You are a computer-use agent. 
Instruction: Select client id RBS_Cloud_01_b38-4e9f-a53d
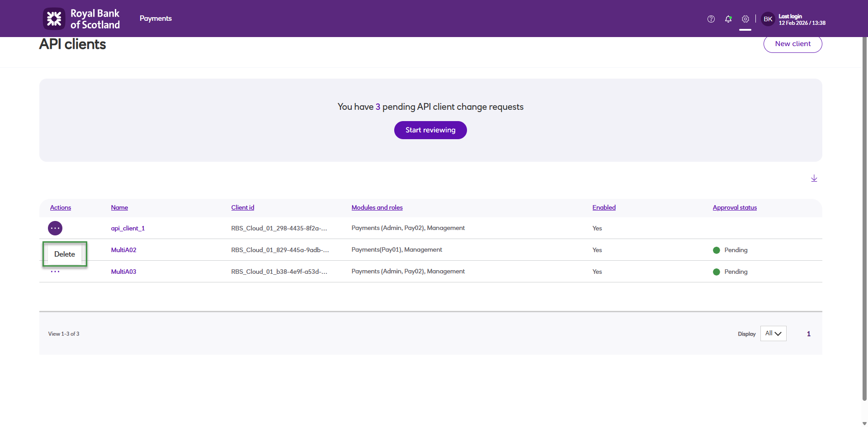pos(279,272)
